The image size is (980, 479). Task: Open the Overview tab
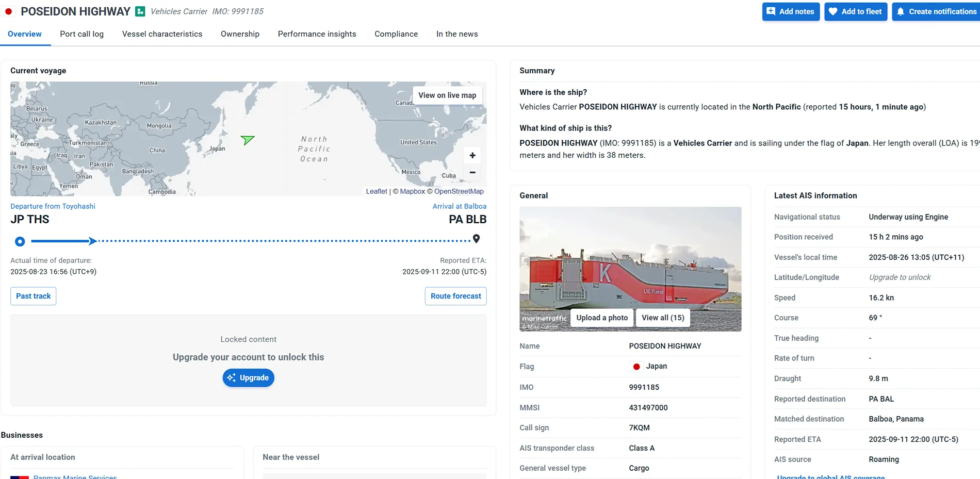(x=25, y=34)
